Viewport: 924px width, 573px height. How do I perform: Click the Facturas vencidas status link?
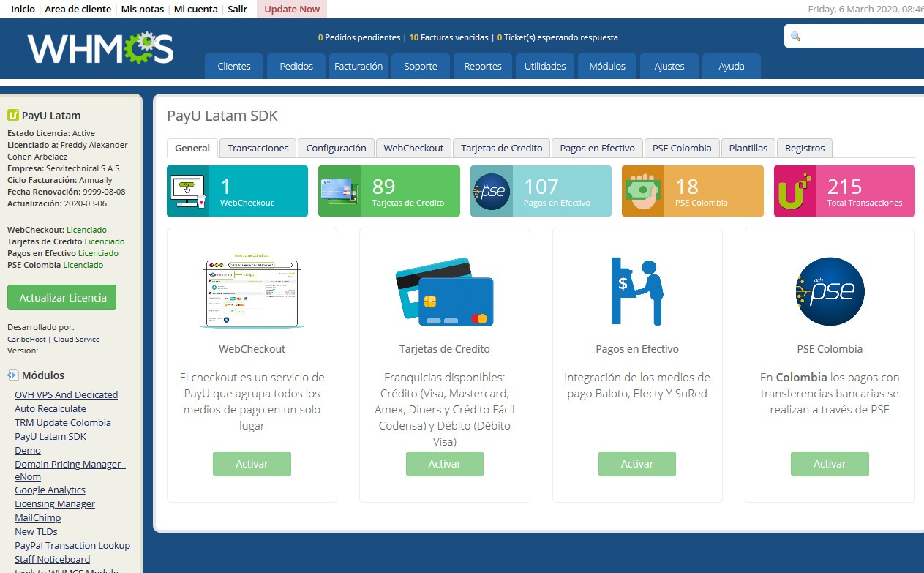(448, 37)
